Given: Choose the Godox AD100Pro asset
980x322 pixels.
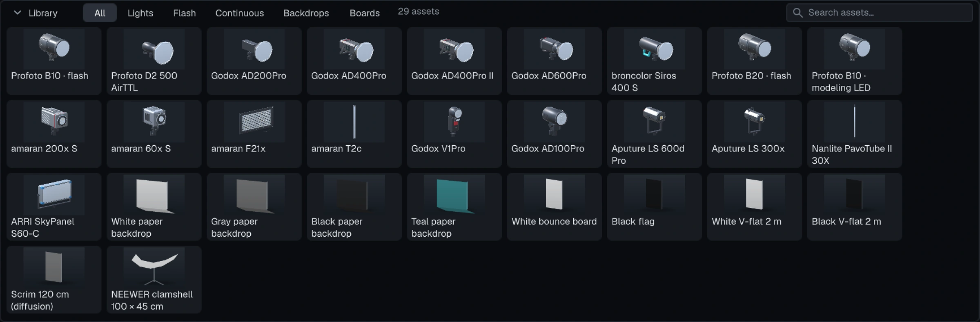Looking at the screenshot, I should click(x=554, y=134).
